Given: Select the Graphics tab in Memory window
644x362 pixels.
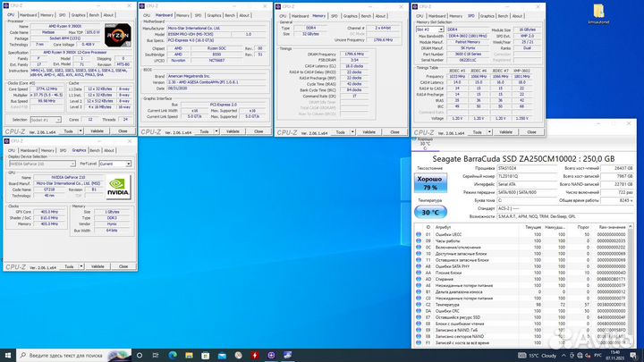Looking at the screenshot, I should (351, 16).
